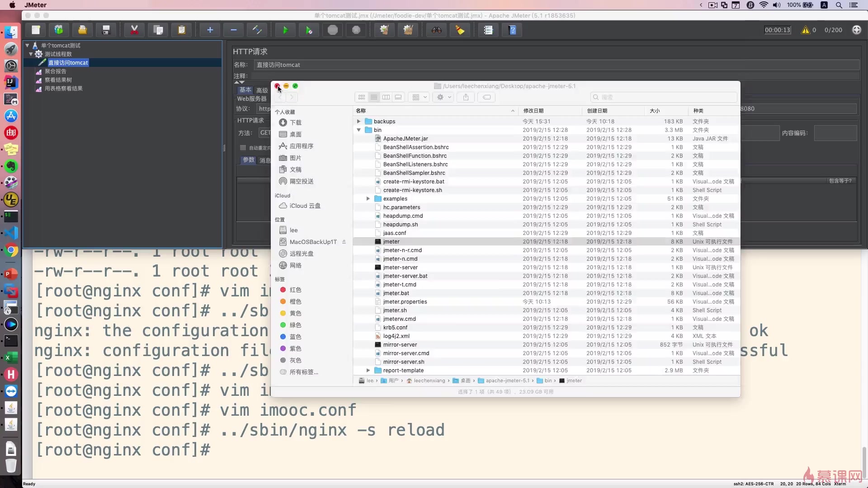The image size is (868, 488).
Task: Click the Finder search field
Action: point(664,97)
